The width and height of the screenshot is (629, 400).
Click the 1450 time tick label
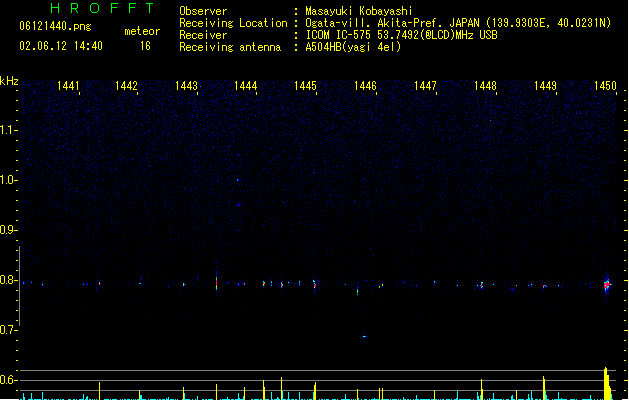pos(605,86)
